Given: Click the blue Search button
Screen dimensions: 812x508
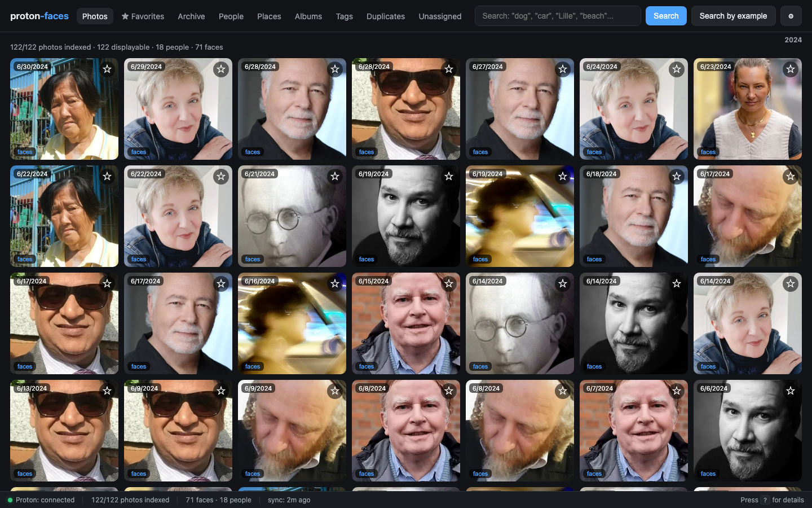Looking at the screenshot, I should click(666, 16).
